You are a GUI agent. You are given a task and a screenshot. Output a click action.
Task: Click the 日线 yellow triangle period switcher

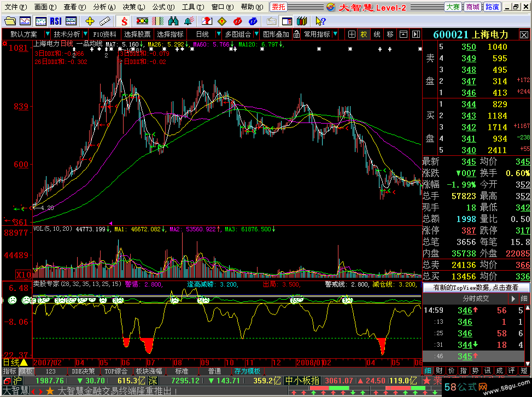point(25,362)
